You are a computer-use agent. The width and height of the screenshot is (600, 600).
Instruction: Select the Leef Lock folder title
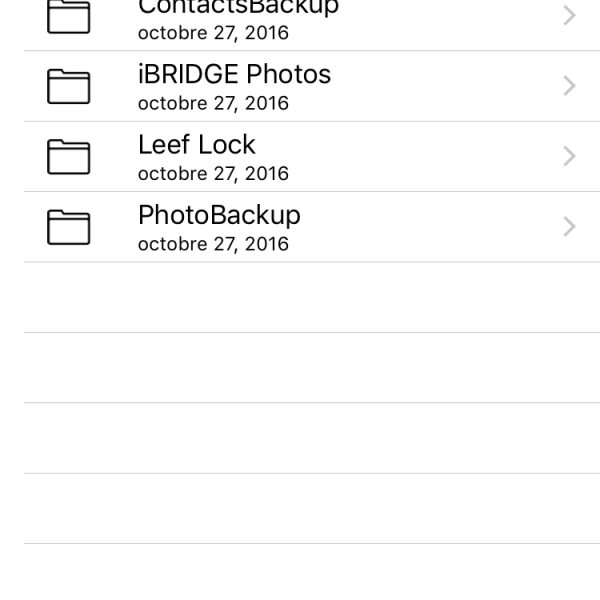196,145
